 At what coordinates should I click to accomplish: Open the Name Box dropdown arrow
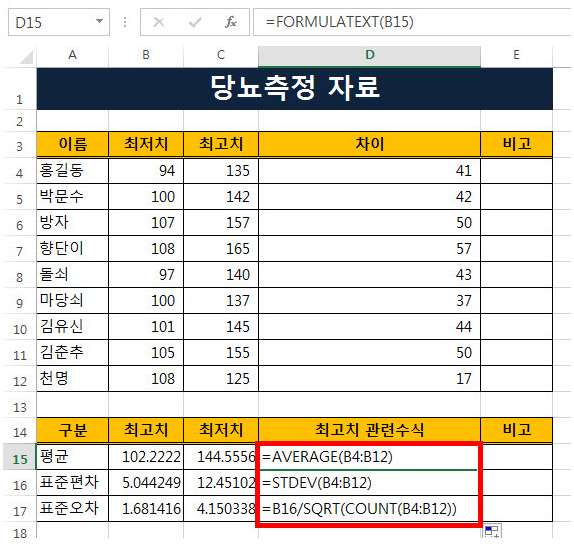click(x=99, y=22)
